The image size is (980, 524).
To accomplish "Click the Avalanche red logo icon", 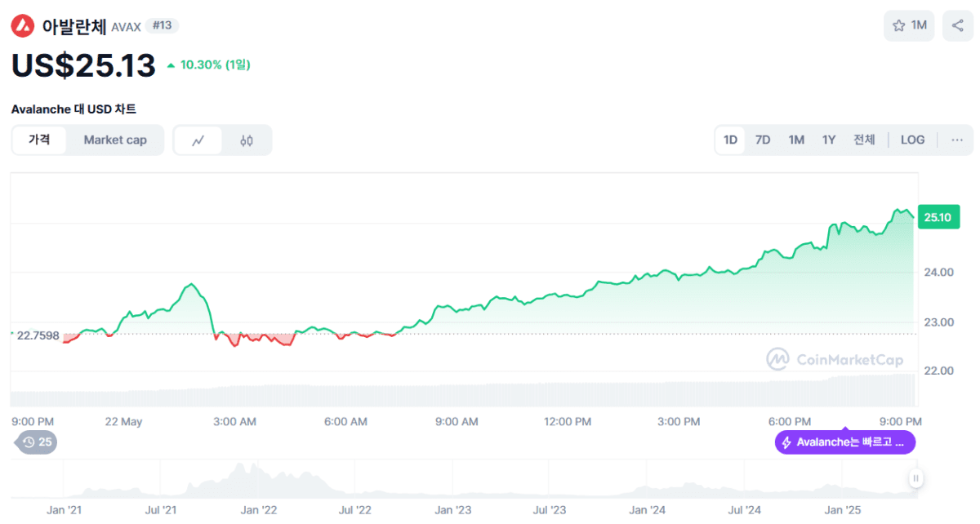I will point(23,26).
